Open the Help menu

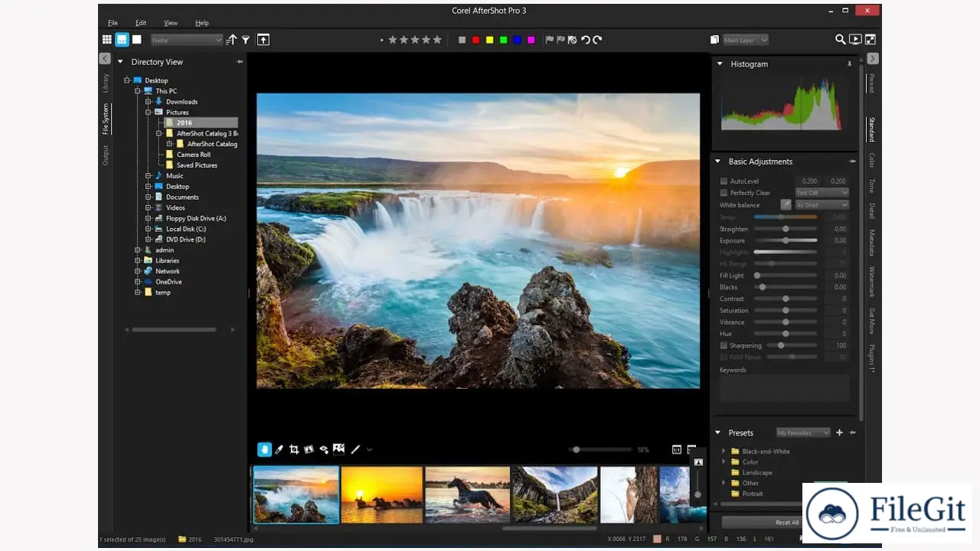(x=201, y=23)
